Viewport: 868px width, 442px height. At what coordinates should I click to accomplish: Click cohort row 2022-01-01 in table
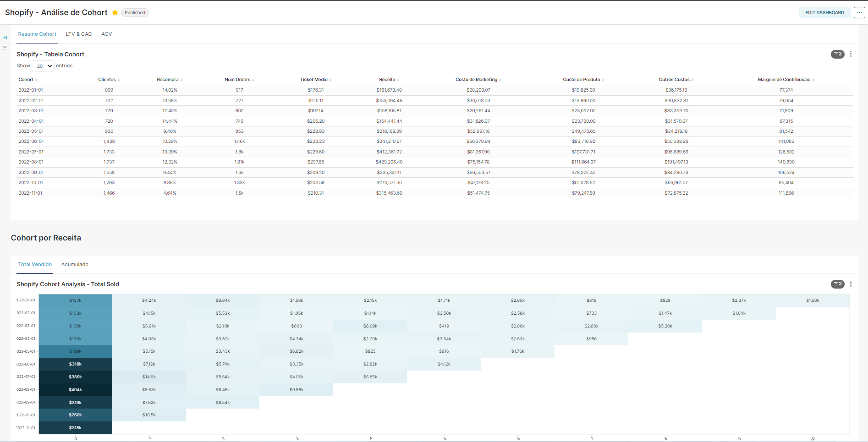coord(435,90)
